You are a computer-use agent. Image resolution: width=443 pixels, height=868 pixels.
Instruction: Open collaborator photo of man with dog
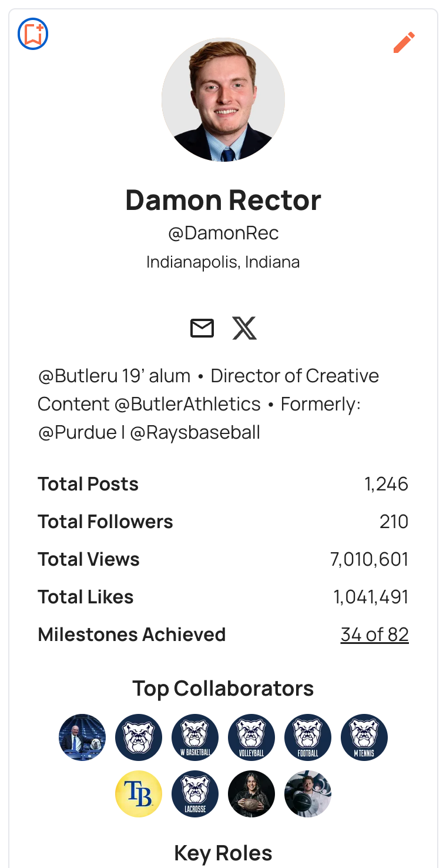82,737
